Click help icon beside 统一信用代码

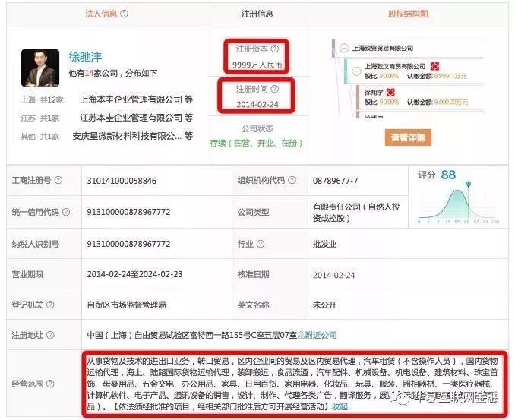click(x=66, y=212)
